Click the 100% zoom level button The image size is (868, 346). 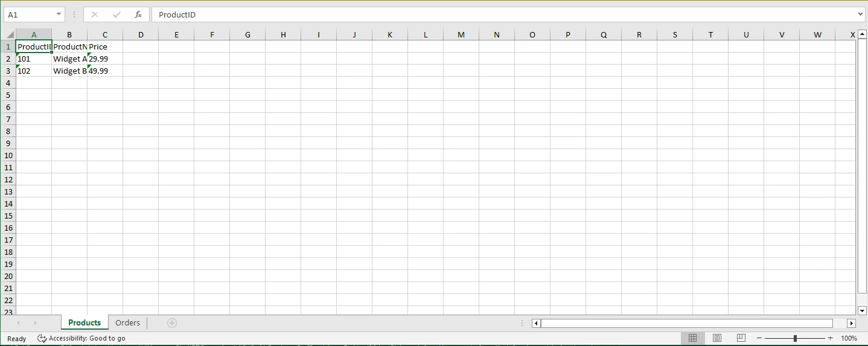849,338
